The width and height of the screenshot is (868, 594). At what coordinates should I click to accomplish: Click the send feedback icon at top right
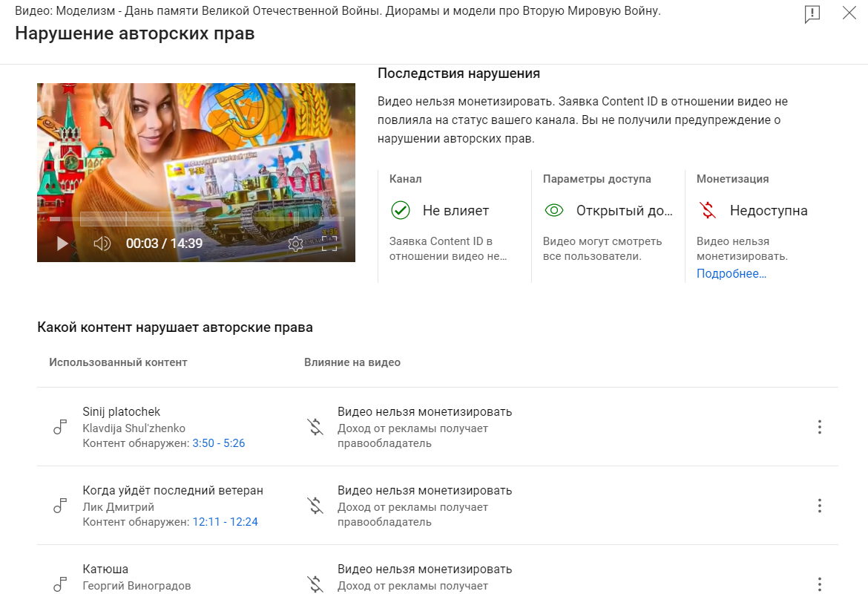pyautogui.click(x=812, y=14)
